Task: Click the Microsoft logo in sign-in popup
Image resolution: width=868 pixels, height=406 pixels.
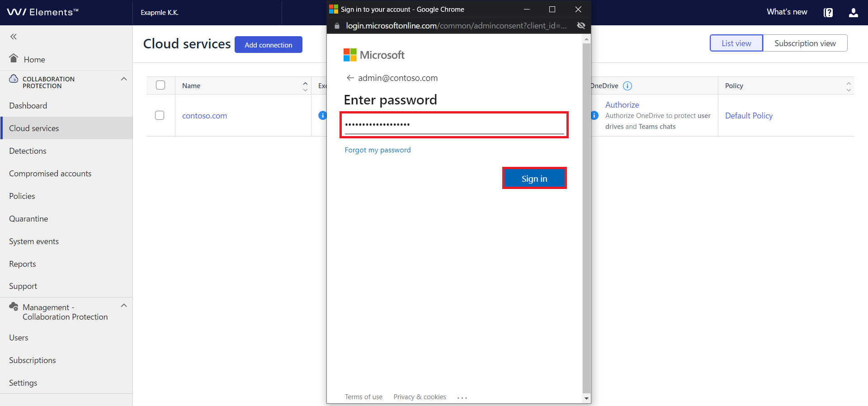Action: (374, 55)
